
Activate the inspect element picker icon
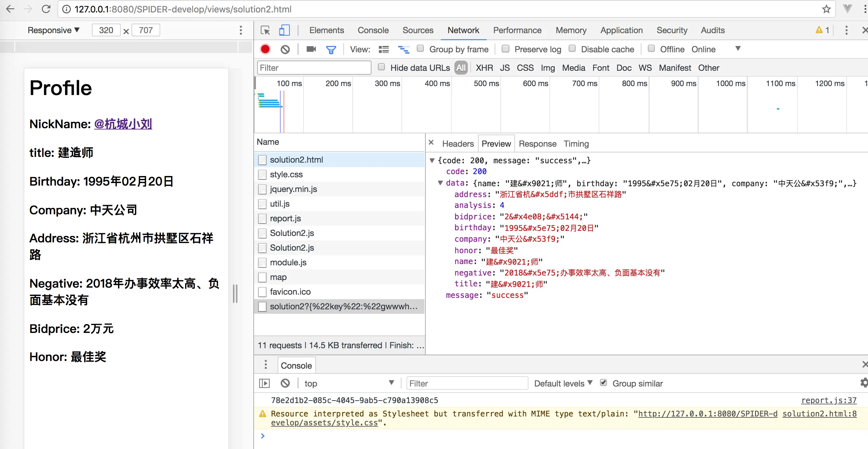(265, 30)
